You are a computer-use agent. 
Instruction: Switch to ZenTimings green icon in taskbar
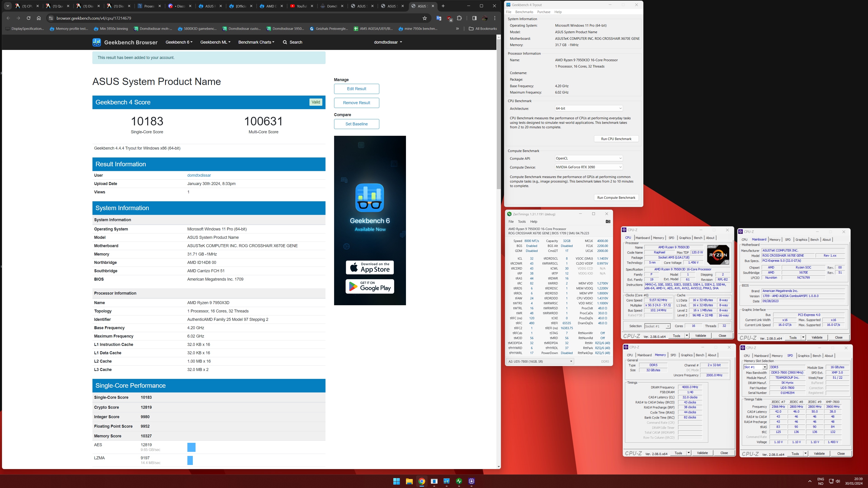(459, 481)
